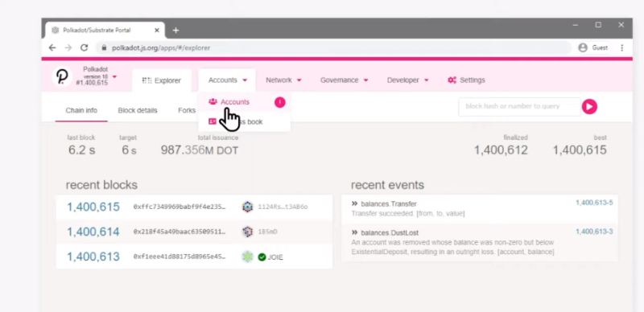This screenshot has height=312, width=644.
Task: Click the browser reload icon
Action: click(x=85, y=47)
